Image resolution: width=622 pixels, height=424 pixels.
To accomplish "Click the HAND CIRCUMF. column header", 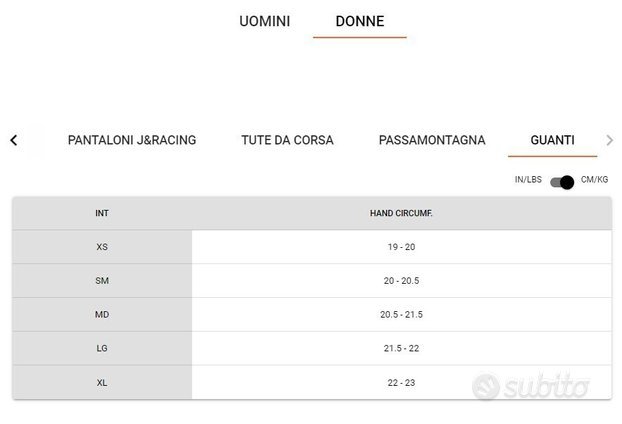I will 401,213.
